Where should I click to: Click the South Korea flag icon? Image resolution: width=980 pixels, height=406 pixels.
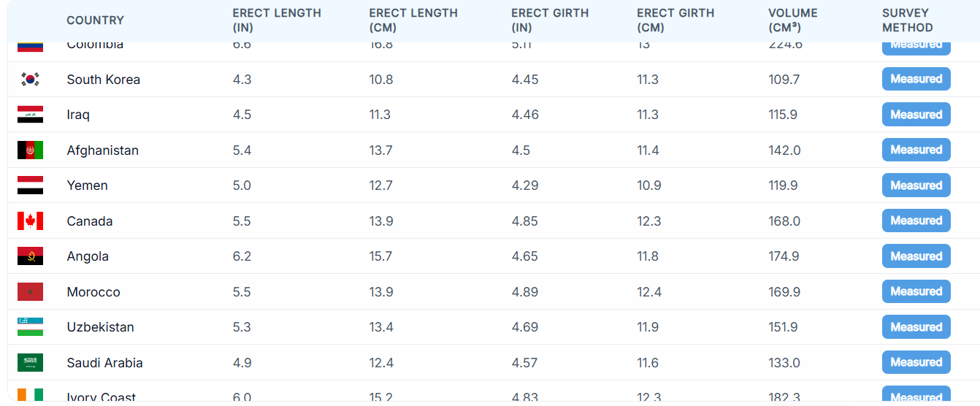30,80
